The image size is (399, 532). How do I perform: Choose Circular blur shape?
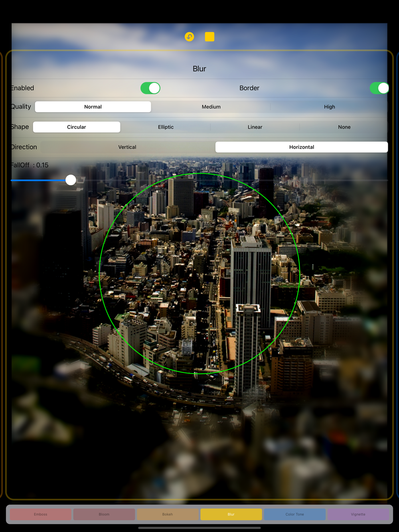[x=77, y=127]
